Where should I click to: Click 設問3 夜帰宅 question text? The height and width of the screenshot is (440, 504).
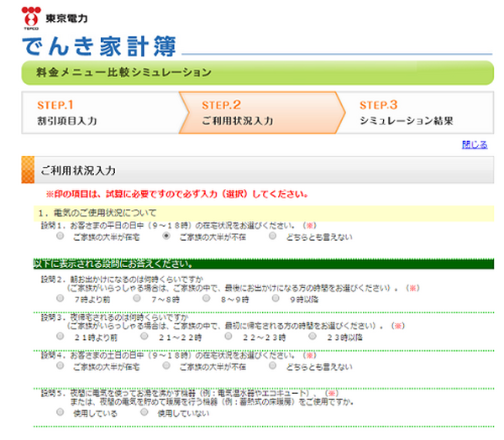(x=223, y=322)
